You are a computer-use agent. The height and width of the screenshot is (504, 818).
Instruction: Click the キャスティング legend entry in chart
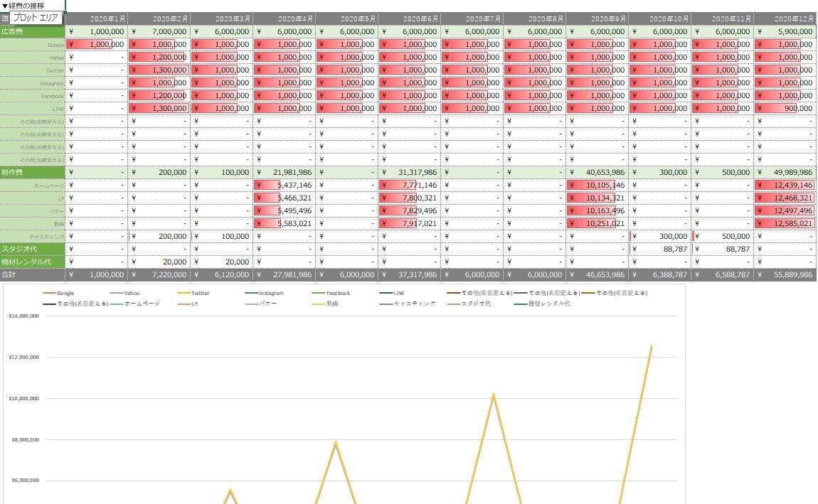point(408,304)
